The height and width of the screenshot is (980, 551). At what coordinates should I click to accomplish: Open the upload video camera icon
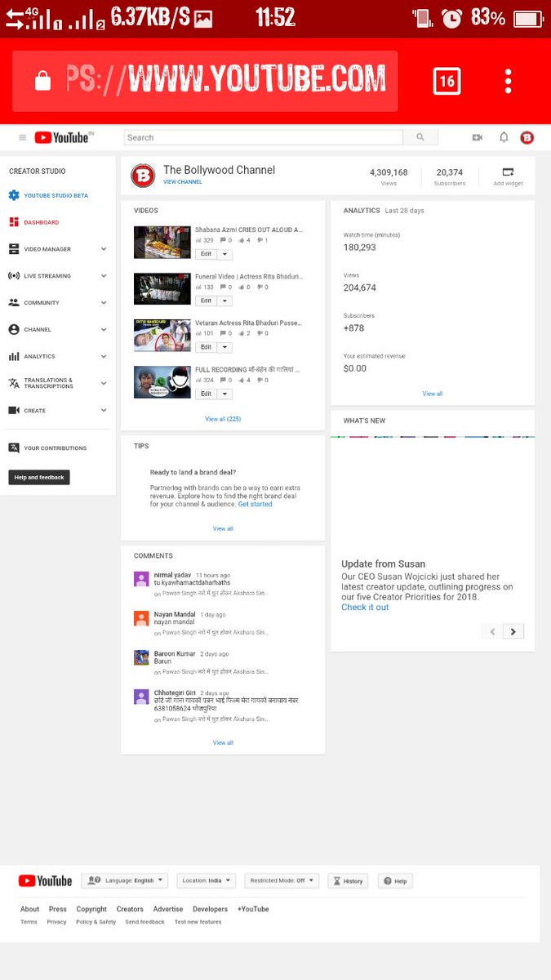478,137
